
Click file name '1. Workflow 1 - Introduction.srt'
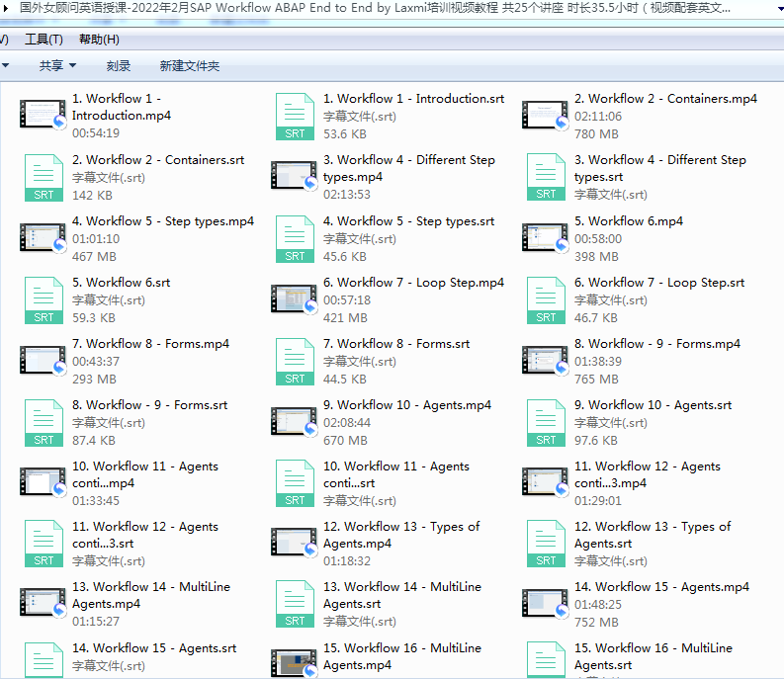(x=413, y=99)
